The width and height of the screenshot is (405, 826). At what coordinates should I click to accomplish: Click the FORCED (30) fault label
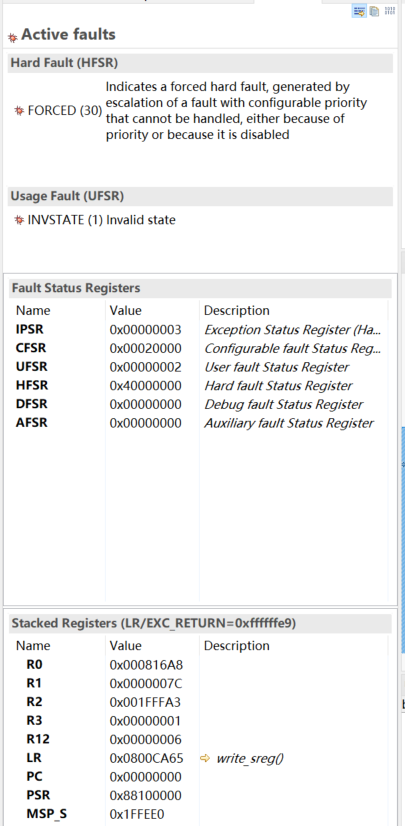coord(65,111)
